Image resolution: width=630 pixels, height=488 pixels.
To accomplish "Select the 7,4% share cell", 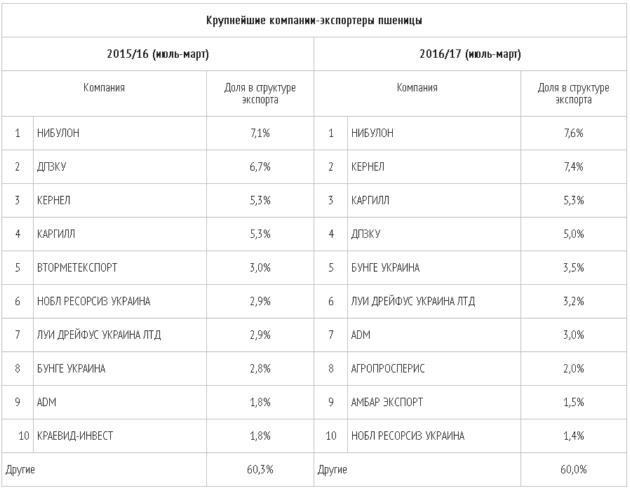I will [573, 166].
